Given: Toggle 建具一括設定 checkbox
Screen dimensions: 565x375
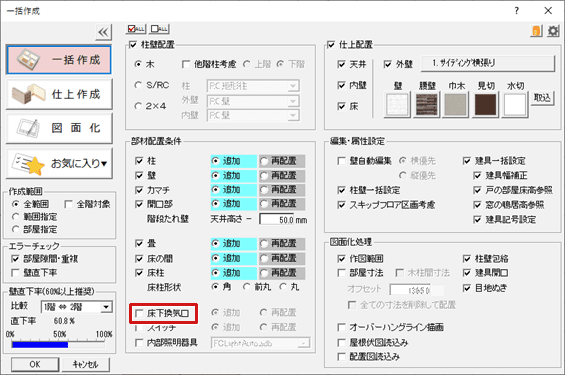Looking at the screenshot, I should click(467, 161).
